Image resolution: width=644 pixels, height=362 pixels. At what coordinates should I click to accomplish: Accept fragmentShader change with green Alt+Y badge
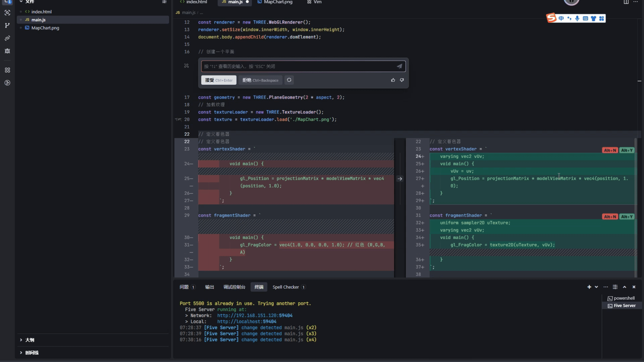pyautogui.click(x=627, y=217)
